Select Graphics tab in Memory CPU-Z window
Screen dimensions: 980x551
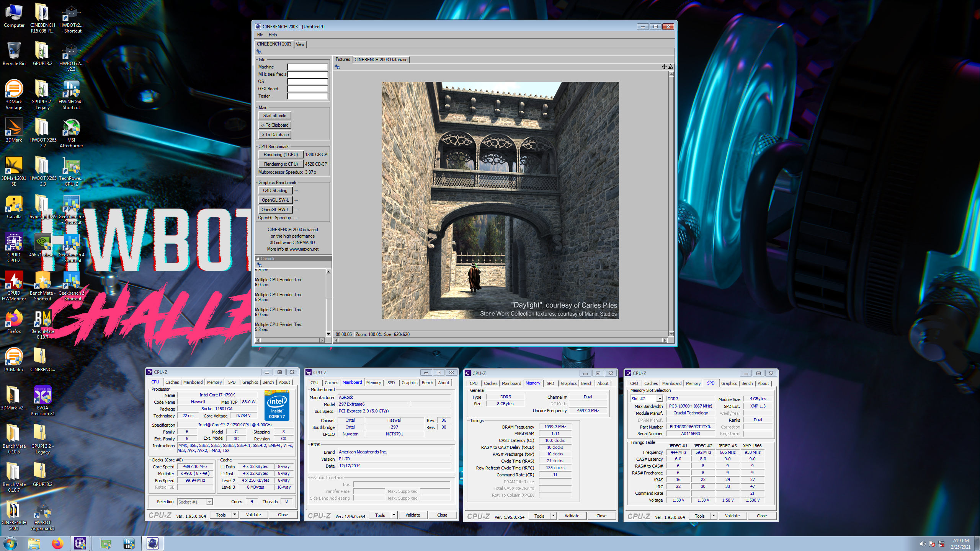click(568, 383)
